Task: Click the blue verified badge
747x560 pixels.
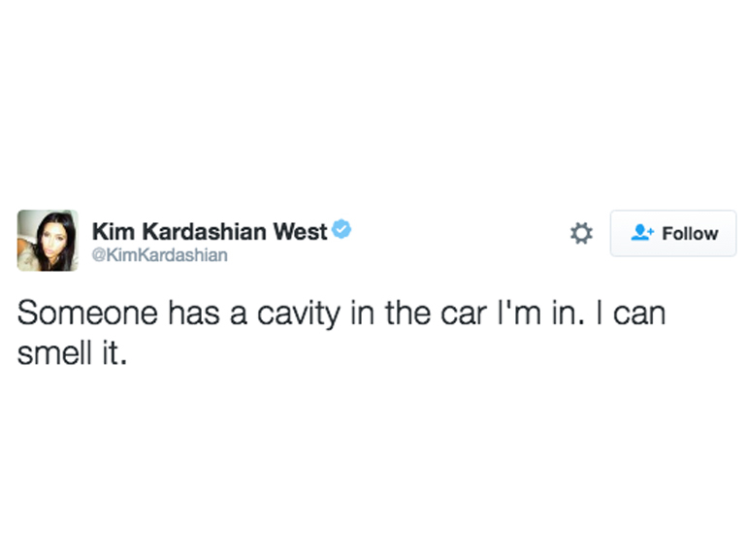Action: tap(341, 230)
